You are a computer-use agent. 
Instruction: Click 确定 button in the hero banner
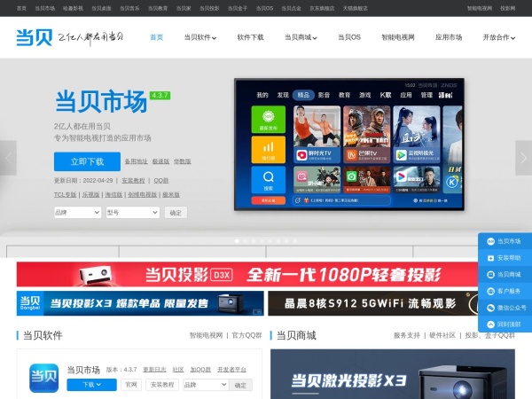click(176, 213)
